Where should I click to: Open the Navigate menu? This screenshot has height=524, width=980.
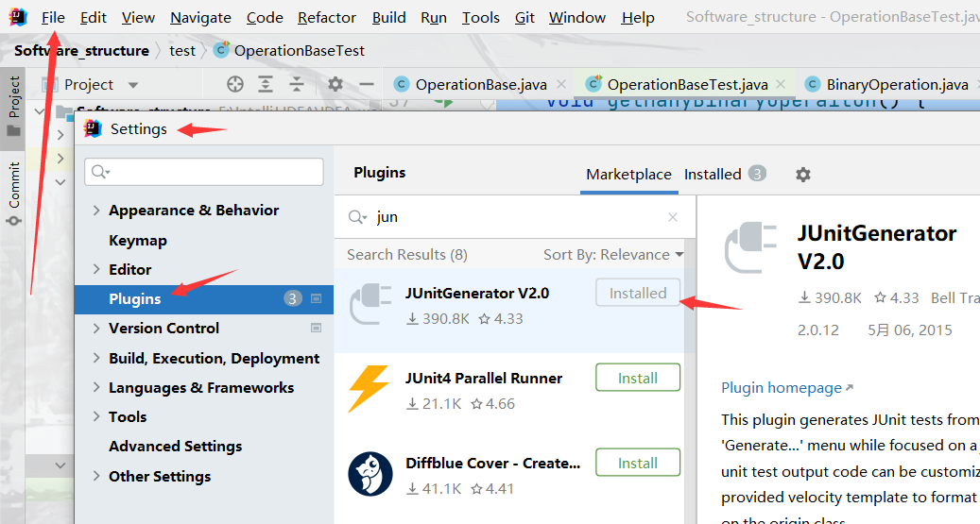pyautogui.click(x=200, y=18)
